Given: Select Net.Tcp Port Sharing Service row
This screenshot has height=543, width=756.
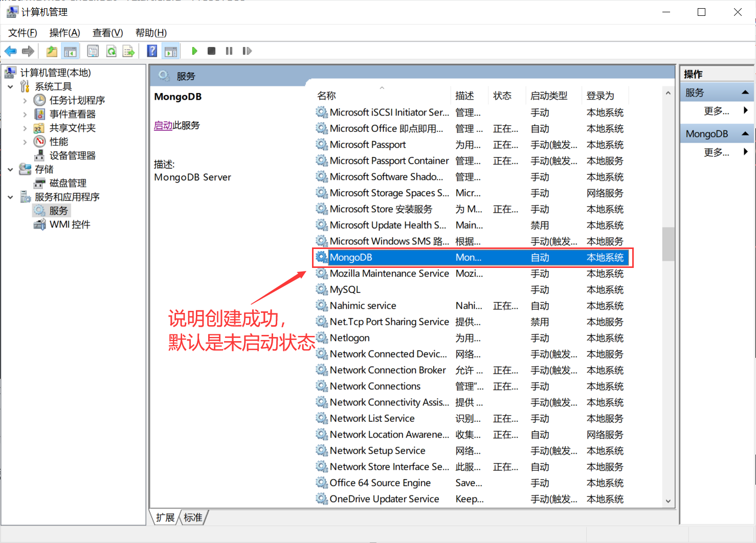Looking at the screenshot, I should [471, 322].
